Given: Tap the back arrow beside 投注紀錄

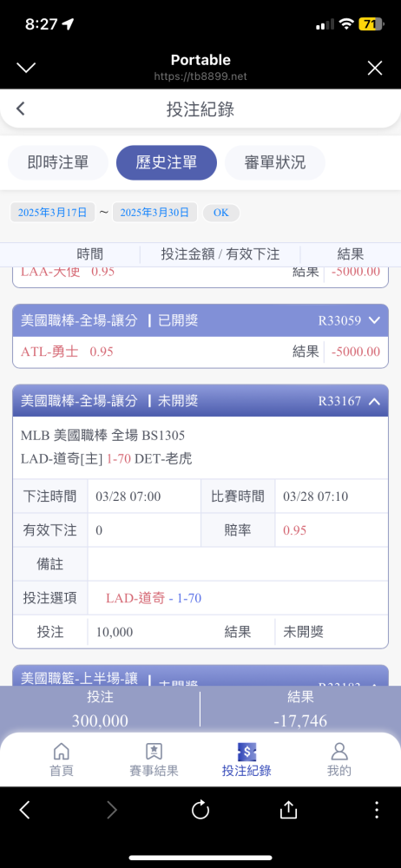Looking at the screenshot, I should pos(21,108).
